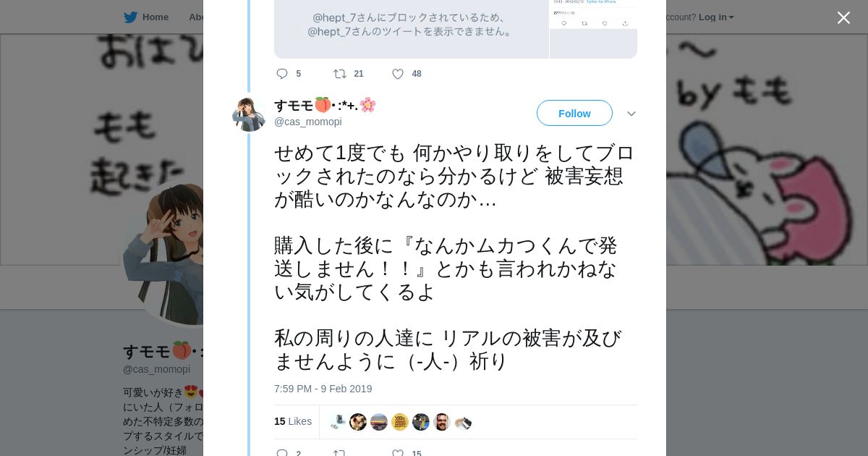View the 15 Likes list

pyautogui.click(x=292, y=421)
